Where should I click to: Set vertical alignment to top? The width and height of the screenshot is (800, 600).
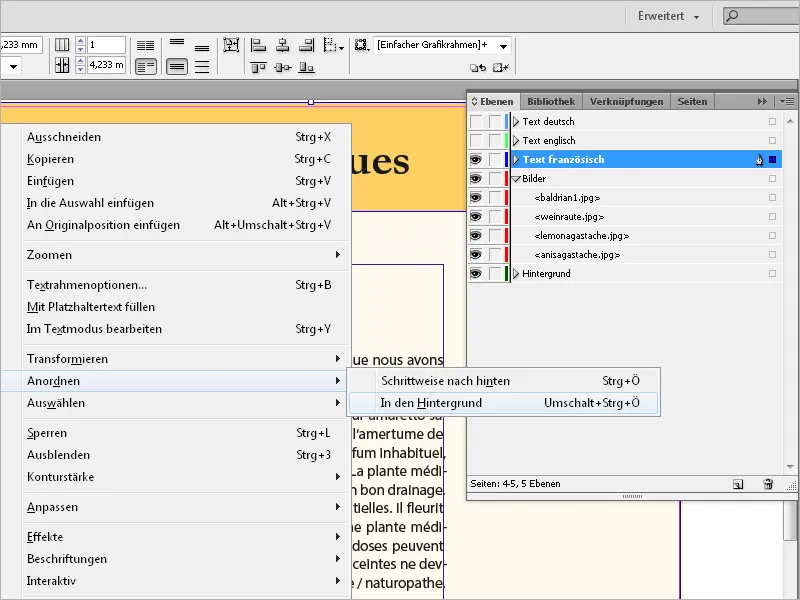coord(177,42)
